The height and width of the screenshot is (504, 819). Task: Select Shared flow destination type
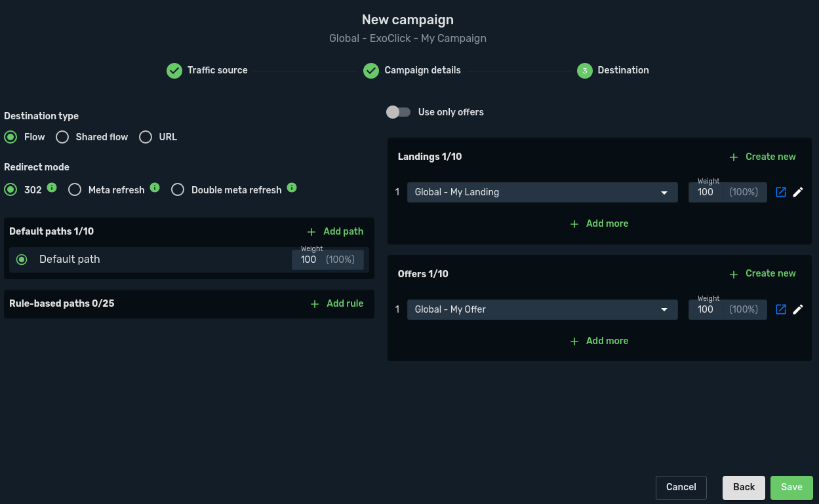pyautogui.click(x=62, y=137)
